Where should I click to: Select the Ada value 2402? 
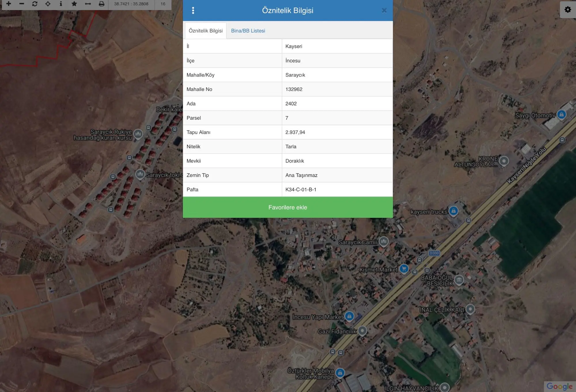tap(291, 104)
